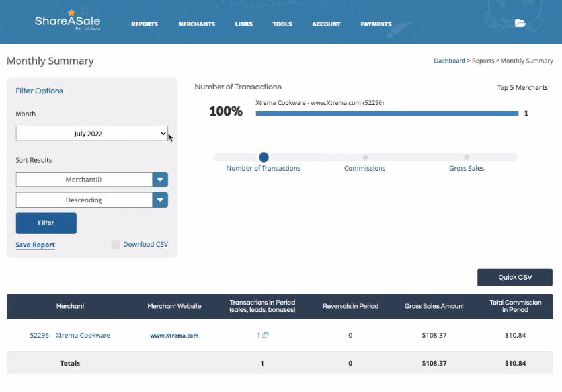Click the Reports breadcrumb text
Viewport: 562px width, 392px height.
483,61
